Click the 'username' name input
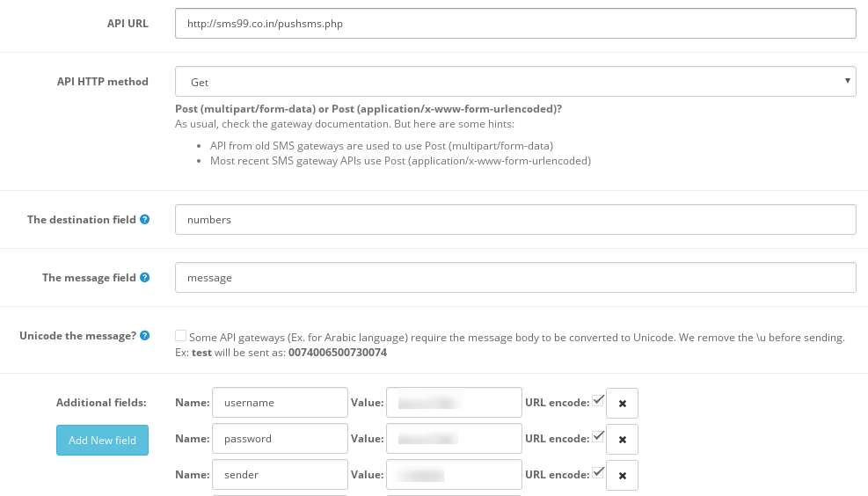Viewport: 868px width, 496px height. (x=280, y=403)
